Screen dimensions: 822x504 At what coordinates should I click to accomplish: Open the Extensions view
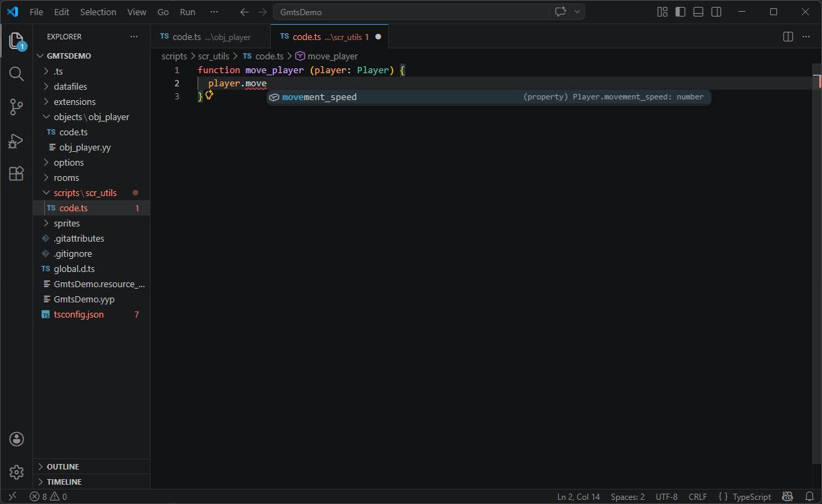tap(16, 173)
